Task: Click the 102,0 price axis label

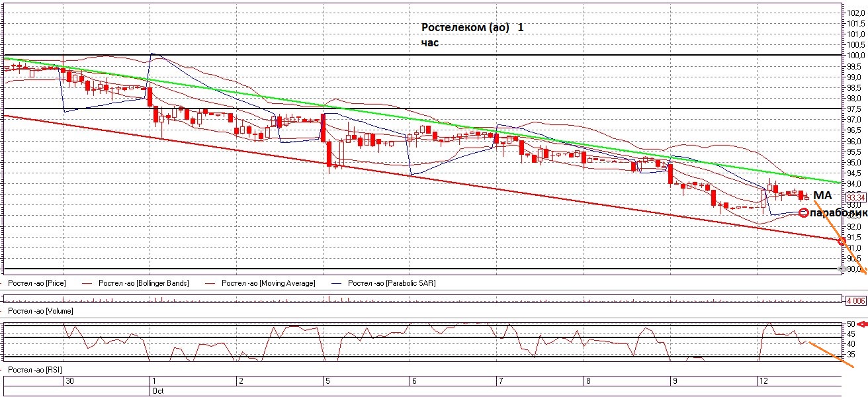Action: (x=855, y=12)
